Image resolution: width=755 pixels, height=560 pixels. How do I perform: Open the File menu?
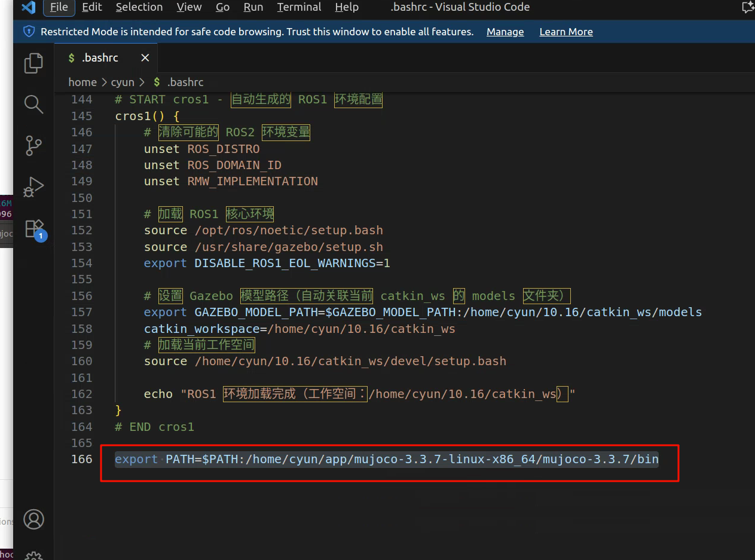point(59,7)
